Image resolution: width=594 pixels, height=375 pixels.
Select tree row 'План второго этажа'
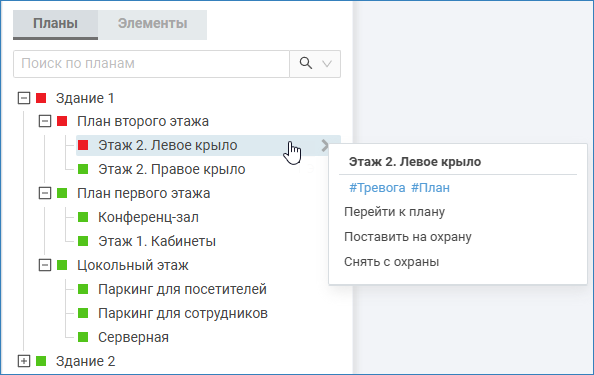click(x=143, y=122)
